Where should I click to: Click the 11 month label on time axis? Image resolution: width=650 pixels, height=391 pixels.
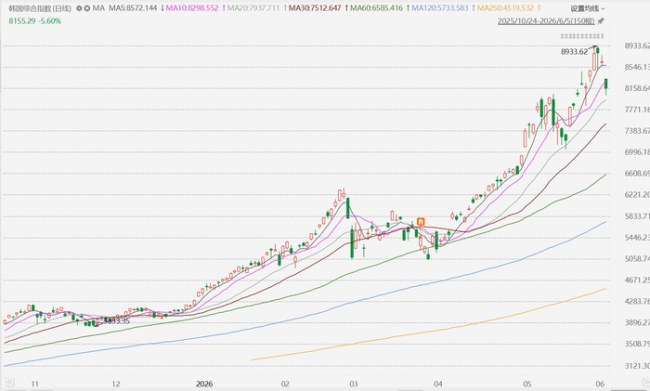point(35,384)
